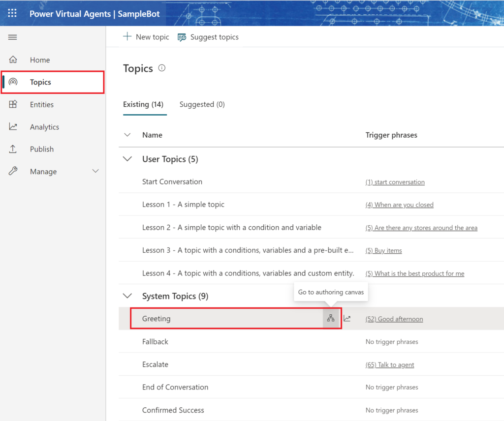Click the hamburger menu to collapse navigation
Image resolution: width=504 pixels, height=421 pixels.
tap(12, 37)
